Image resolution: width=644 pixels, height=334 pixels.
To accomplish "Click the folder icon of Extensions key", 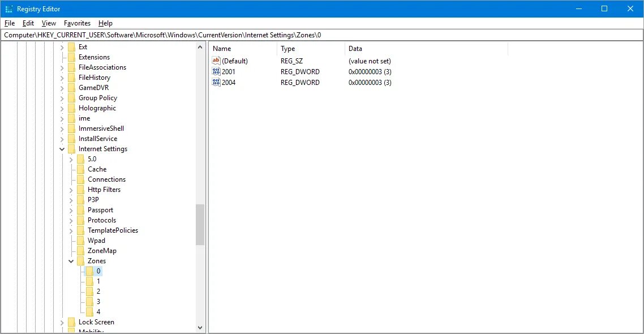I will (x=71, y=57).
